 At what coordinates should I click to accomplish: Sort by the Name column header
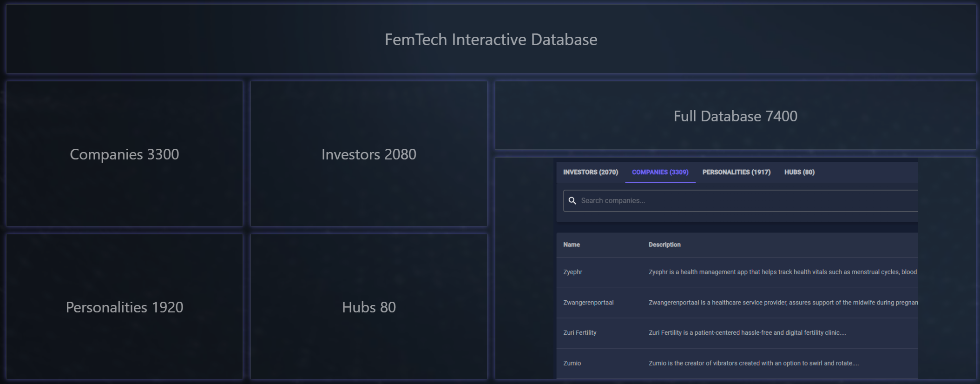[572, 245]
